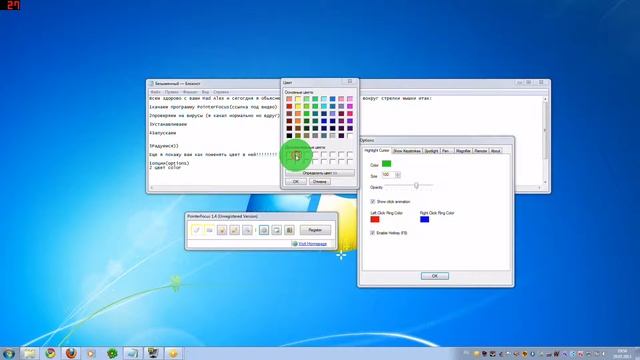Open the media player taskbar icon
Screen dimensions: 640x360
(91, 353)
